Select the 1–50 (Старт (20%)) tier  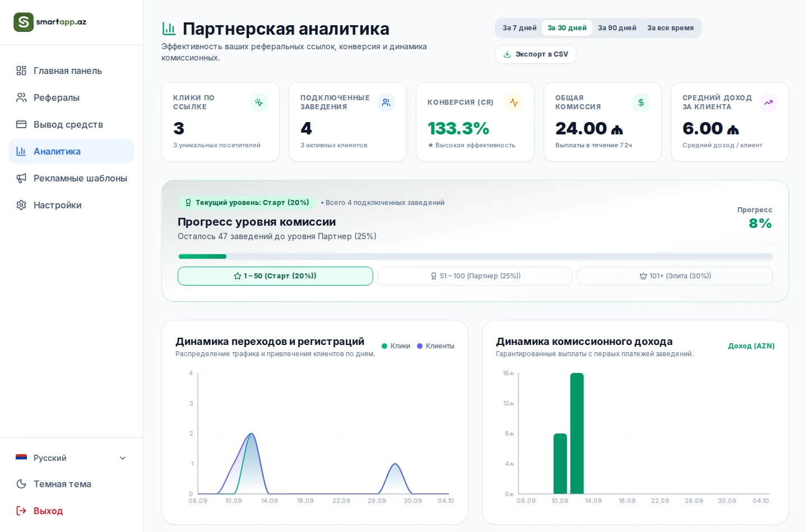tap(275, 276)
